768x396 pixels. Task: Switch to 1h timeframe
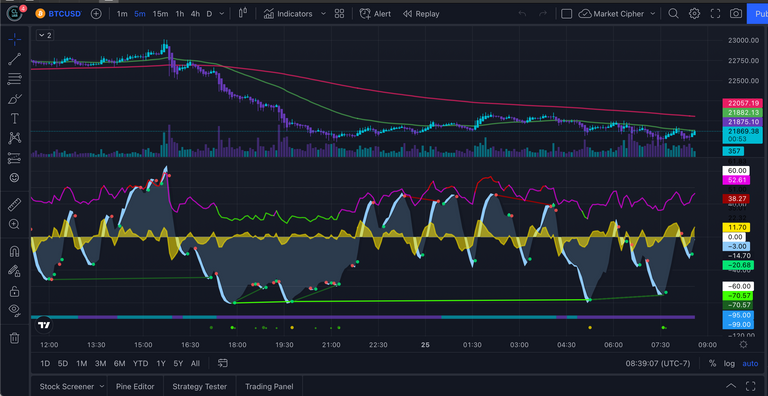tap(180, 14)
